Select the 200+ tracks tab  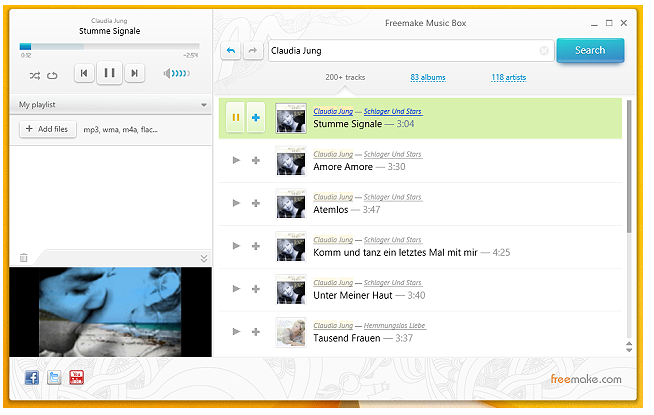point(345,78)
